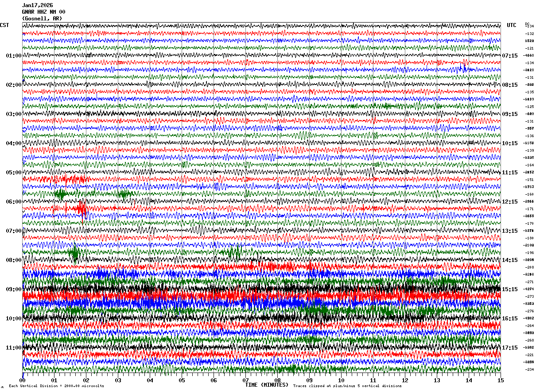Select DC offset value -196
The height and width of the screenshot is (392, 536).
[x=529, y=253]
